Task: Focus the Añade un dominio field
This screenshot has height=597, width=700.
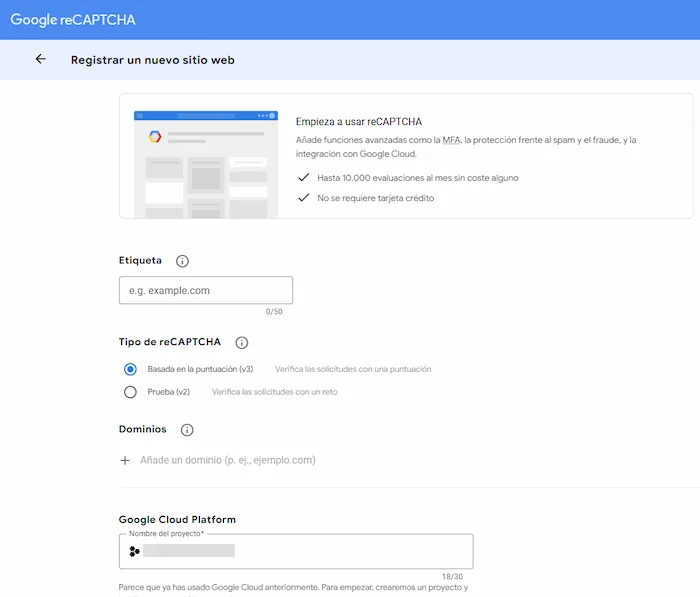Action: pos(228,460)
